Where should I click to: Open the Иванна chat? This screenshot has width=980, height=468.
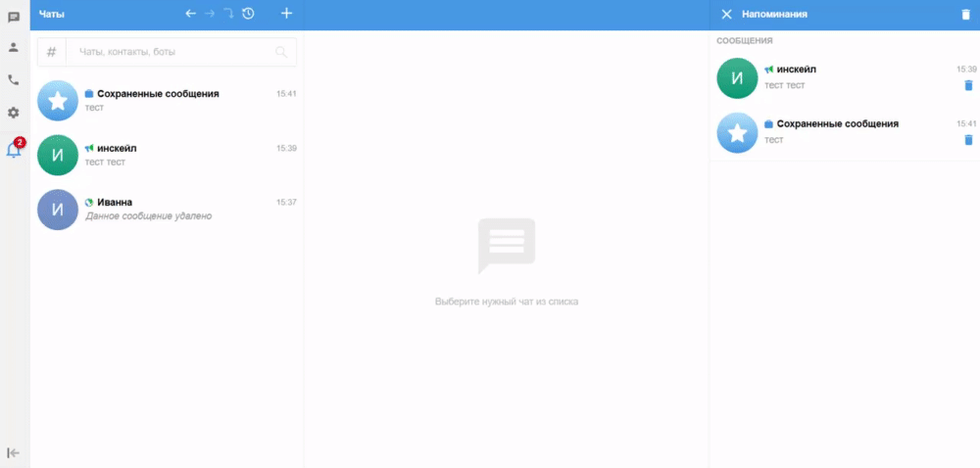click(x=167, y=209)
